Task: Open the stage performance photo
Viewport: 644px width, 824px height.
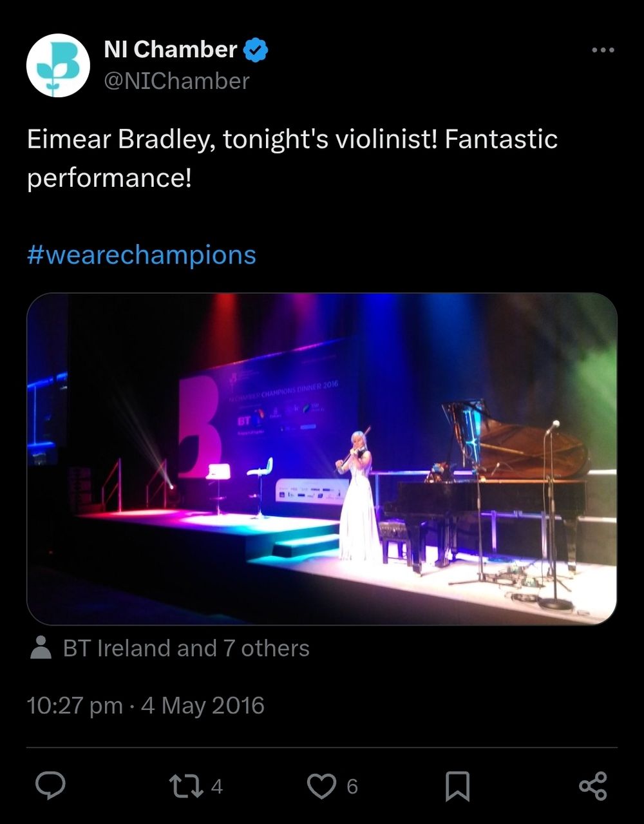Action: click(x=321, y=459)
